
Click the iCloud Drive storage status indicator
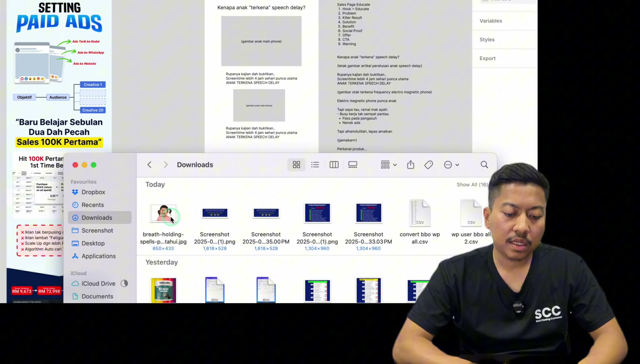tap(124, 283)
